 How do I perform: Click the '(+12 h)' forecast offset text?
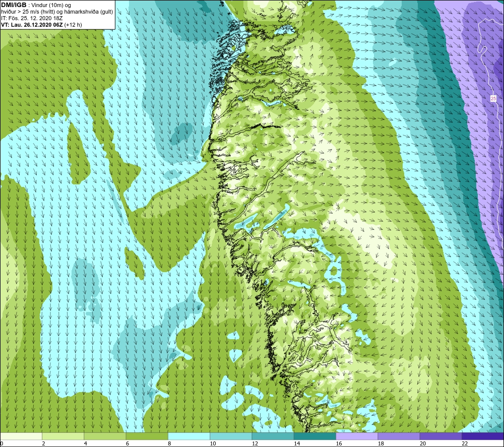pyautogui.click(x=73, y=25)
